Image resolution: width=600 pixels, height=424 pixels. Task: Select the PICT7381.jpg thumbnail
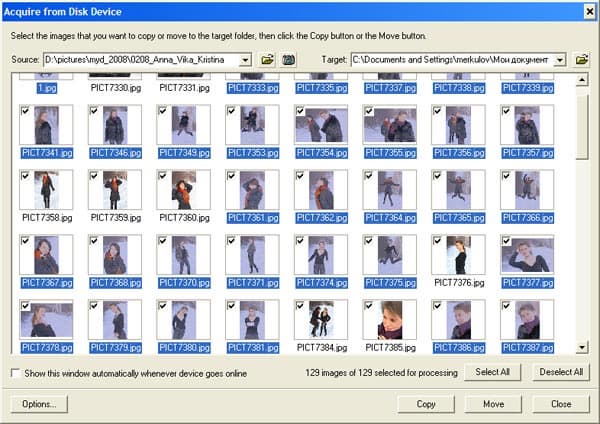click(253, 320)
